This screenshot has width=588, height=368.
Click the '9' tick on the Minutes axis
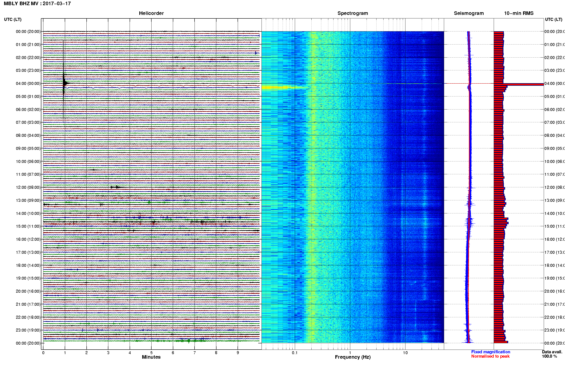click(238, 353)
